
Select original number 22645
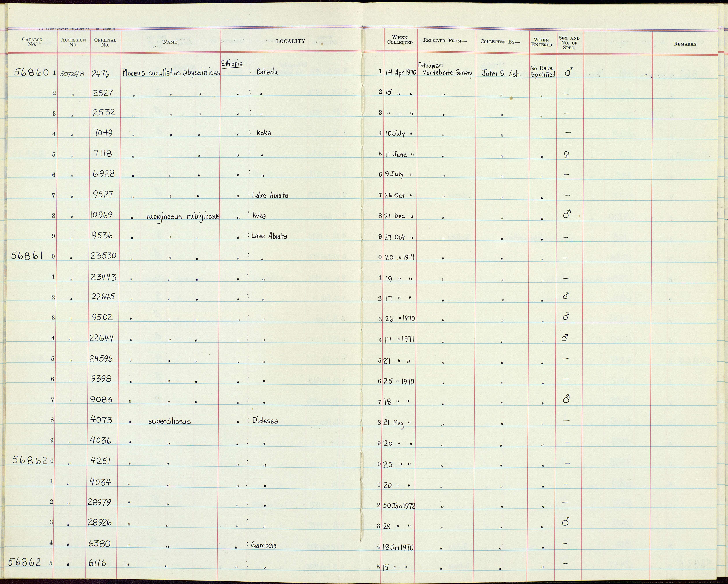point(103,296)
